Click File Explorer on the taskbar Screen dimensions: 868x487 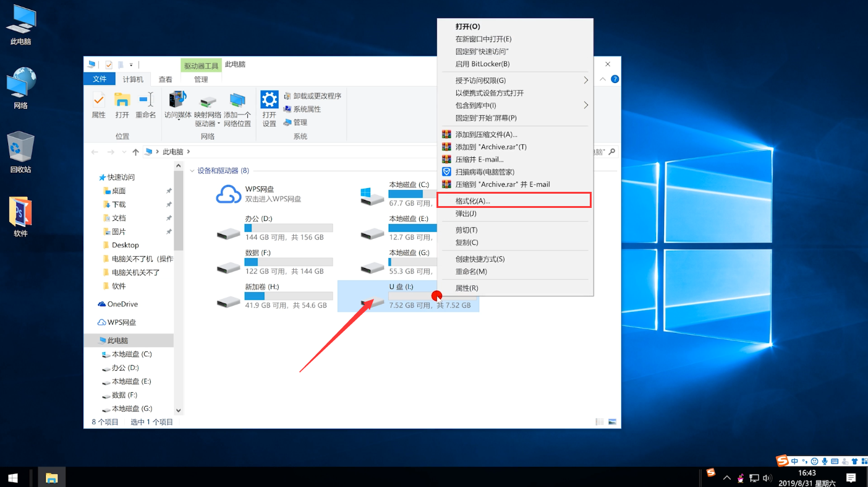[x=51, y=478]
